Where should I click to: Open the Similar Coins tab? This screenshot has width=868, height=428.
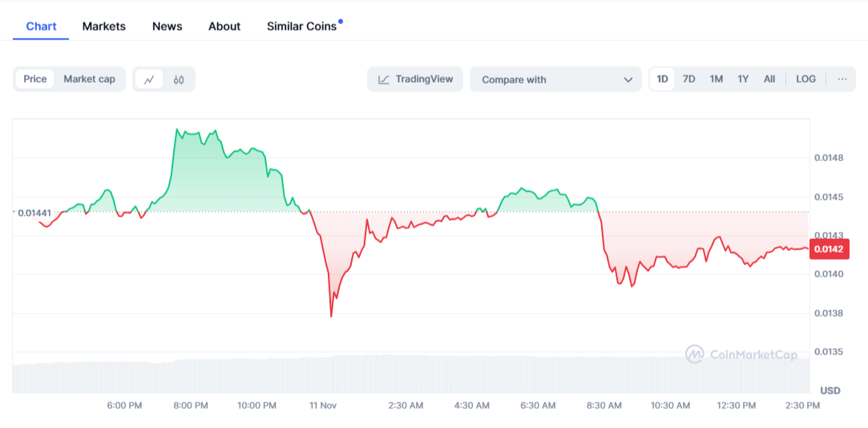[x=301, y=26]
